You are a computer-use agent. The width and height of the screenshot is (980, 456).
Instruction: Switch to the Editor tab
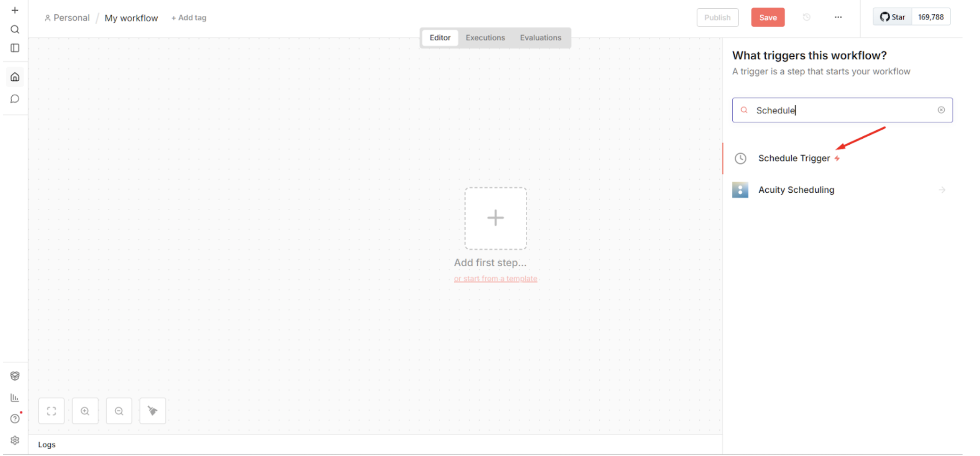point(440,38)
